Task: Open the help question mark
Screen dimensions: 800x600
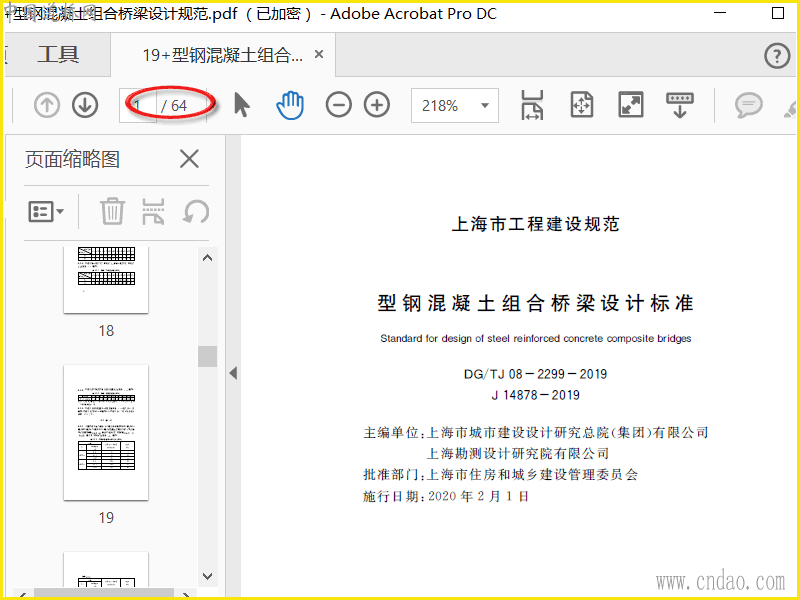Action: click(777, 55)
